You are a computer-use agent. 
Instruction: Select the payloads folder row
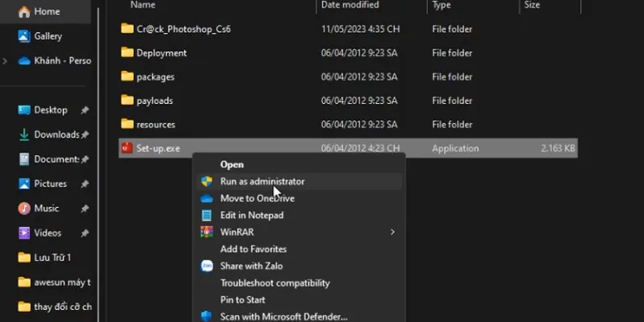point(155,101)
